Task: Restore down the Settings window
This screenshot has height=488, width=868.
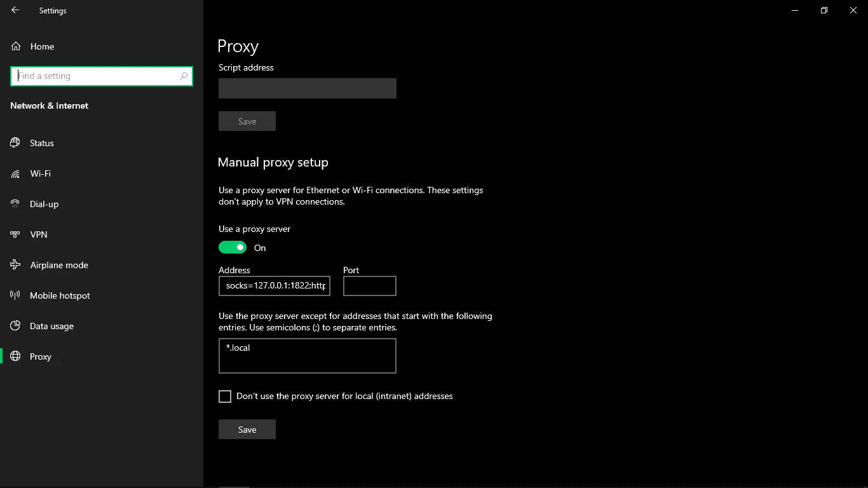Action: pyautogui.click(x=824, y=10)
